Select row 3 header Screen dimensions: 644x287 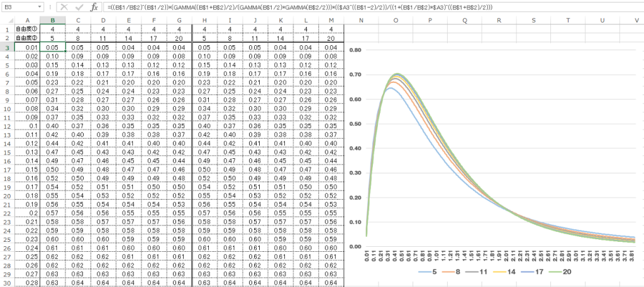pos(5,47)
